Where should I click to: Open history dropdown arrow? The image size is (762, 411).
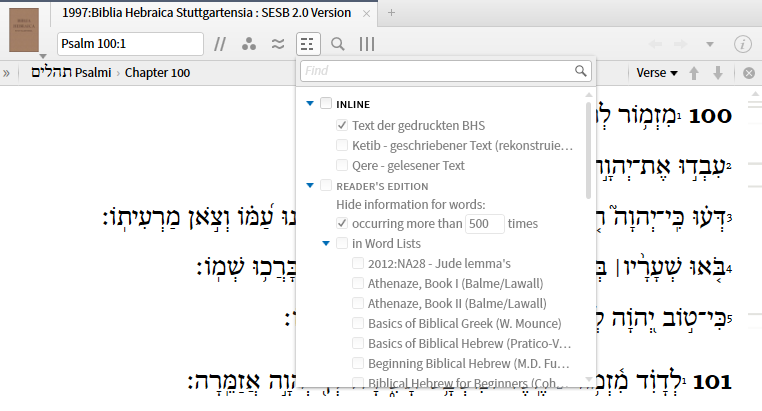(x=710, y=44)
